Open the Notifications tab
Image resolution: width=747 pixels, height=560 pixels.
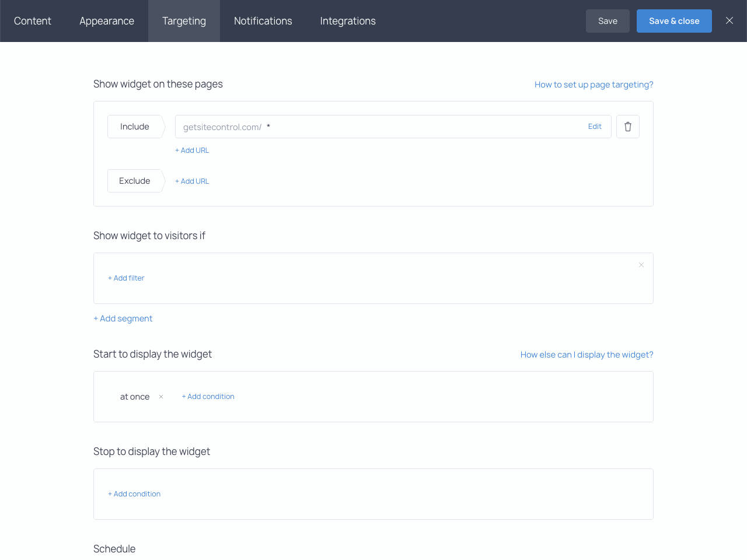[263, 20]
